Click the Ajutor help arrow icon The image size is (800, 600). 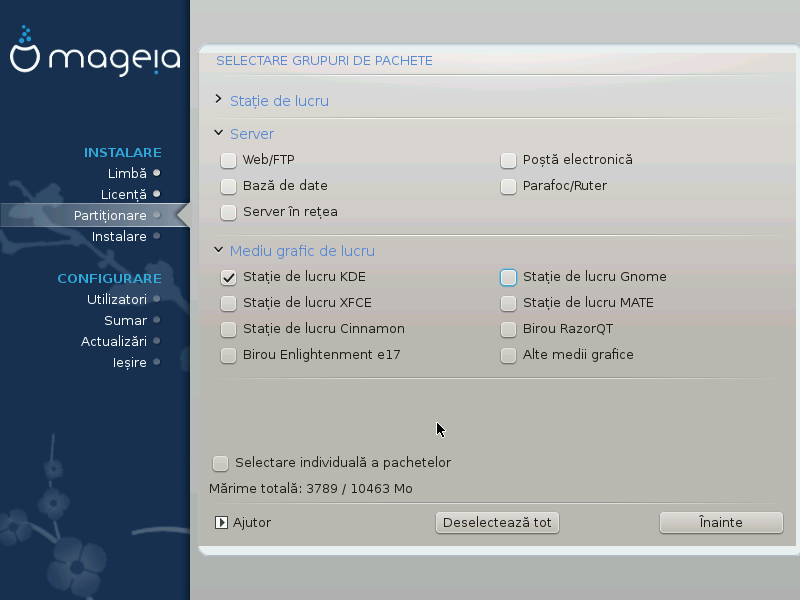pyautogui.click(x=221, y=522)
